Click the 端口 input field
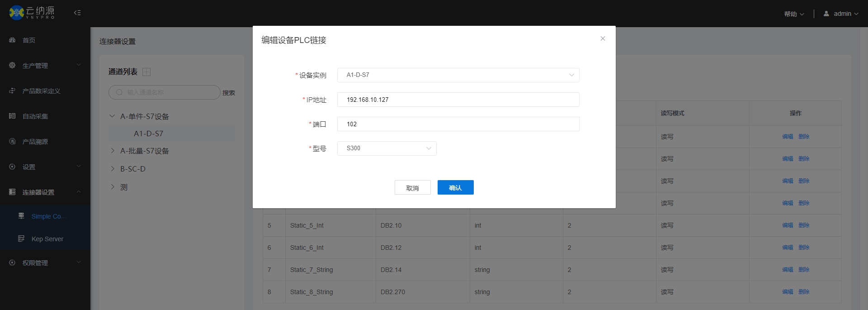The width and height of the screenshot is (868, 310). click(x=458, y=124)
